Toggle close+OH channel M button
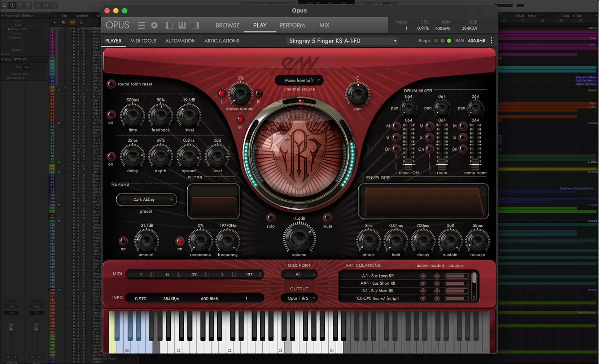The image size is (599, 364). 396,126
